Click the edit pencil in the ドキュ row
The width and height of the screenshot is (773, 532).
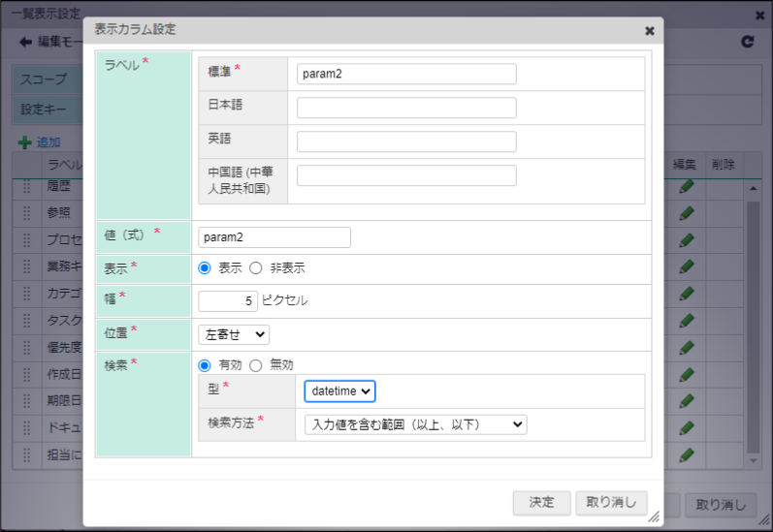click(687, 428)
